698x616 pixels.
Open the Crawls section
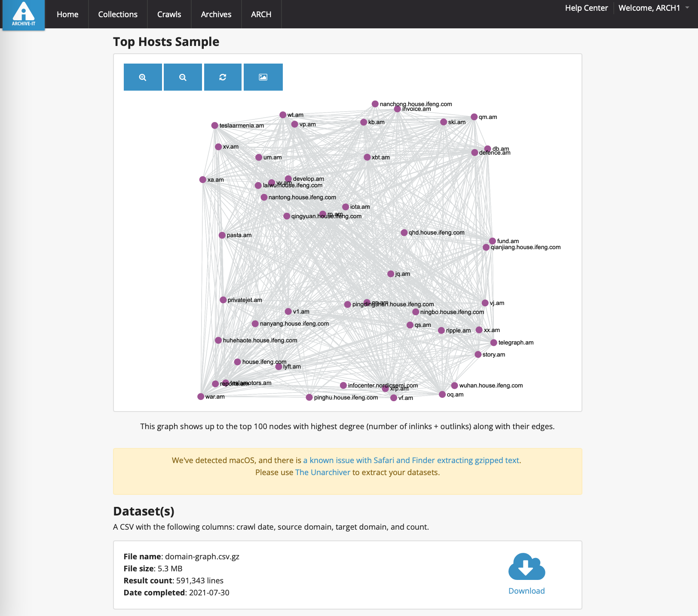click(x=169, y=15)
